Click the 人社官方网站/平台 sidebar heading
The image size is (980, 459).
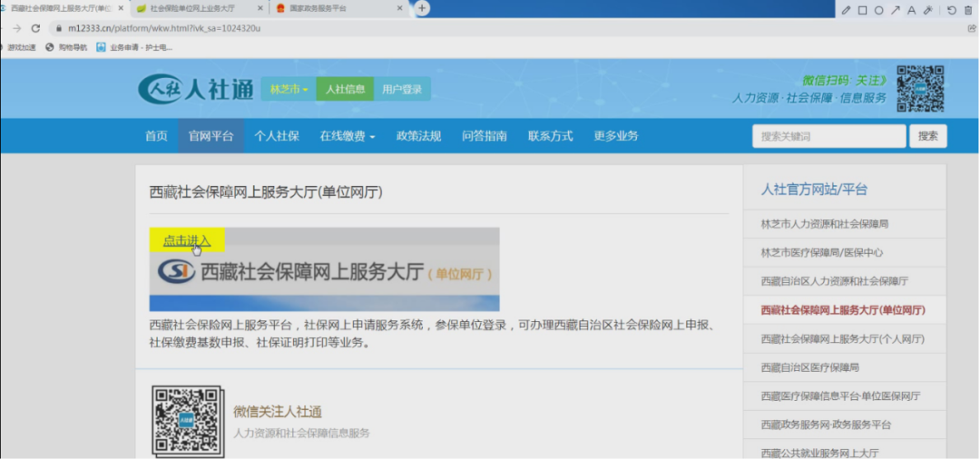[x=814, y=190]
